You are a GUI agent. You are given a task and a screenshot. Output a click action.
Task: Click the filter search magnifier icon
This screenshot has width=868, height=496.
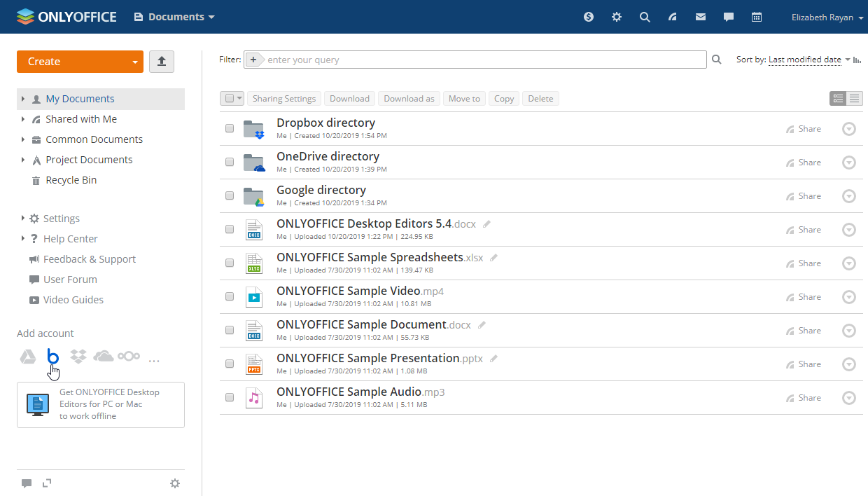[716, 60]
